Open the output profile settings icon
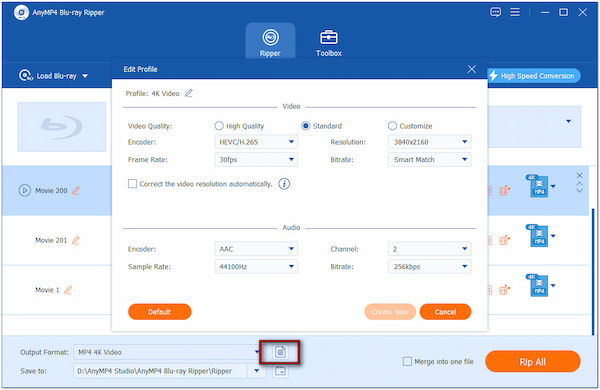Viewport: 600px width, 390px height. pos(280,352)
